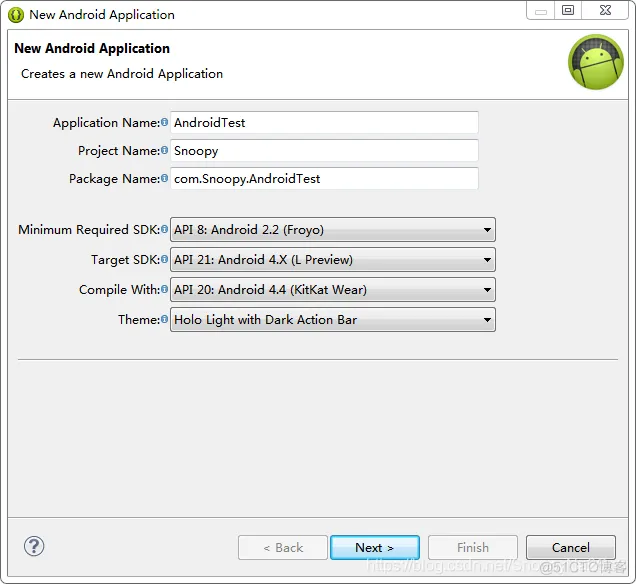Click the 'Theme:' label

point(139,320)
